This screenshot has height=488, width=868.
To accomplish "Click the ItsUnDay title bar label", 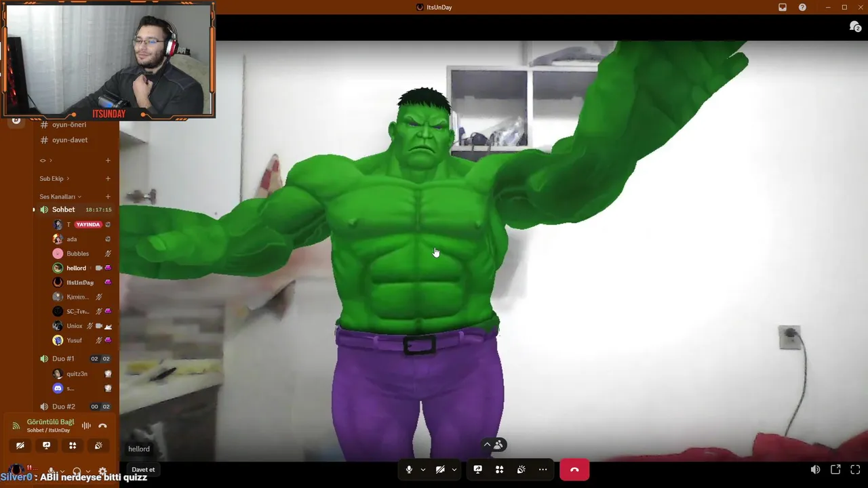I will (439, 7).
